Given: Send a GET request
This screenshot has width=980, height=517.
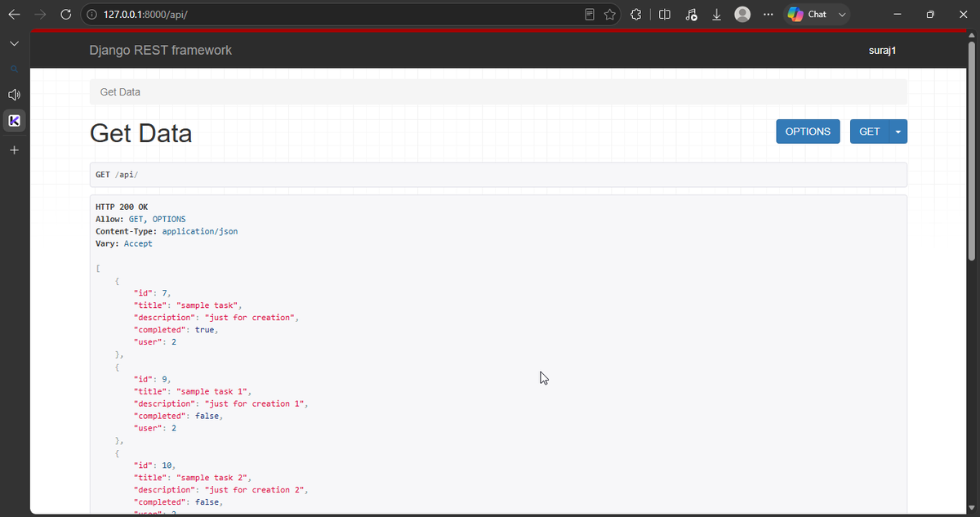Looking at the screenshot, I should [x=869, y=131].
